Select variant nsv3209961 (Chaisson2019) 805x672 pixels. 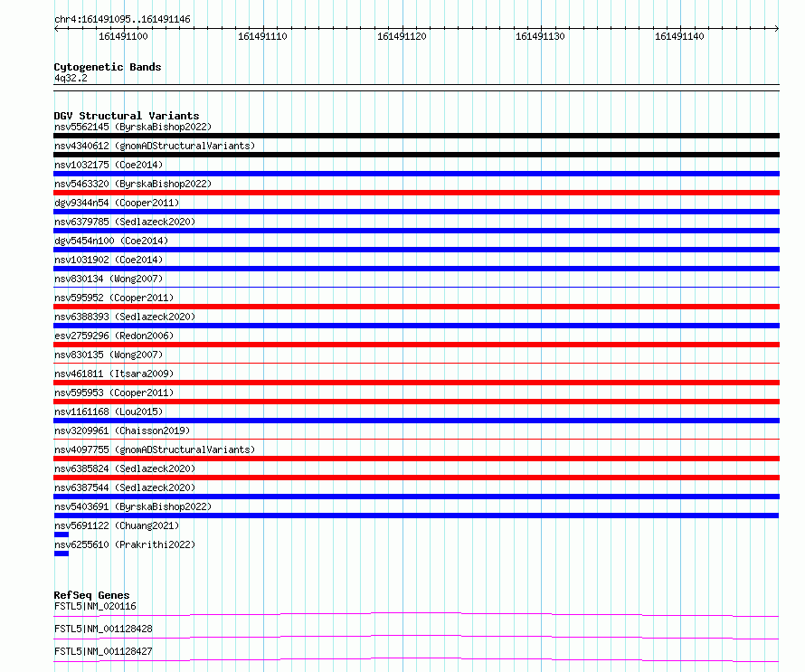pos(122,431)
